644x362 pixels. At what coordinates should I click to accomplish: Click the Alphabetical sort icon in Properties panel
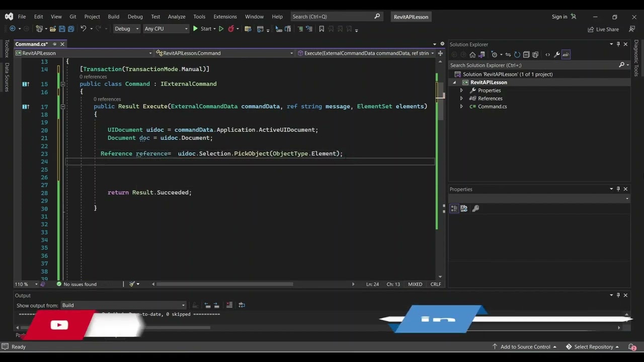[464, 208]
